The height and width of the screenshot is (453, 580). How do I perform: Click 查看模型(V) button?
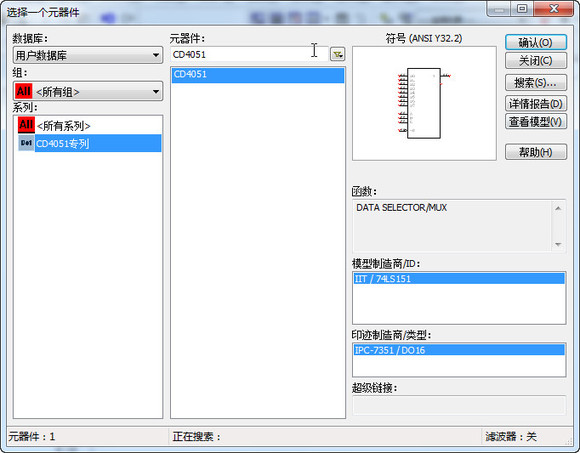tap(536, 121)
